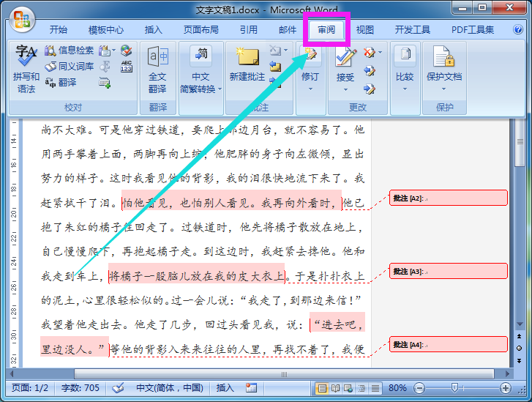The height and width of the screenshot is (402, 532).
Task: Insert a new comment (新建批注)
Action: coord(247,64)
